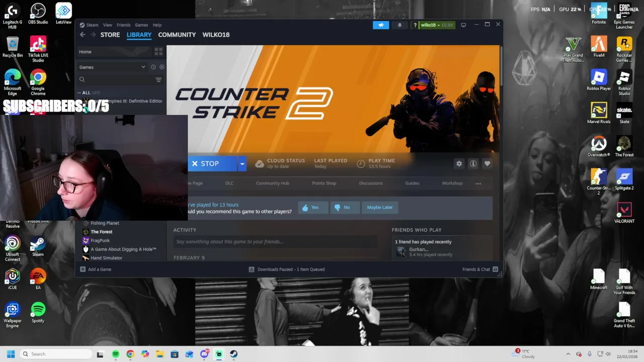
Task: Open Counter-Strike 2 manage settings gear
Action: (x=459, y=163)
